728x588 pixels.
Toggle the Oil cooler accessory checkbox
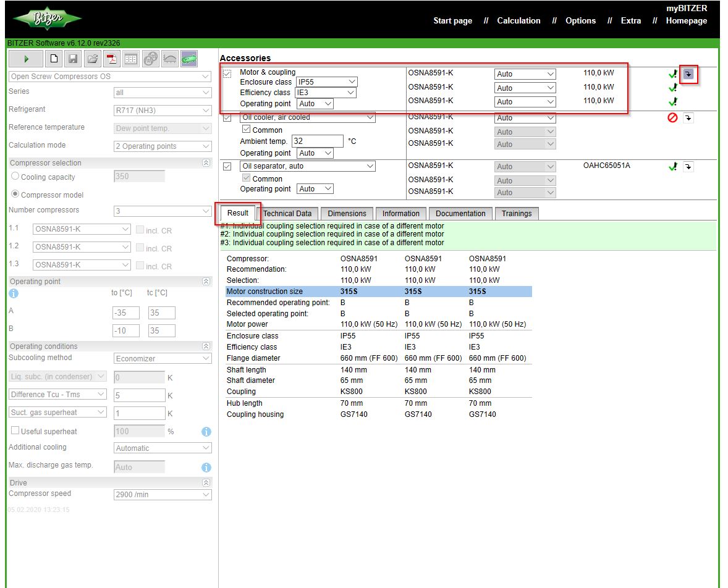pos(227,117)
